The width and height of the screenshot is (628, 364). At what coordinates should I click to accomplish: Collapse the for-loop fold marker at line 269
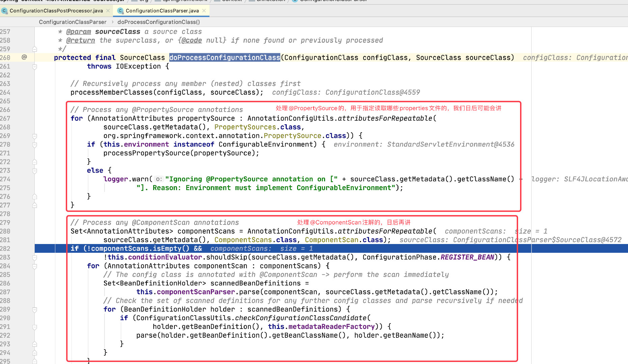[34, 136]
